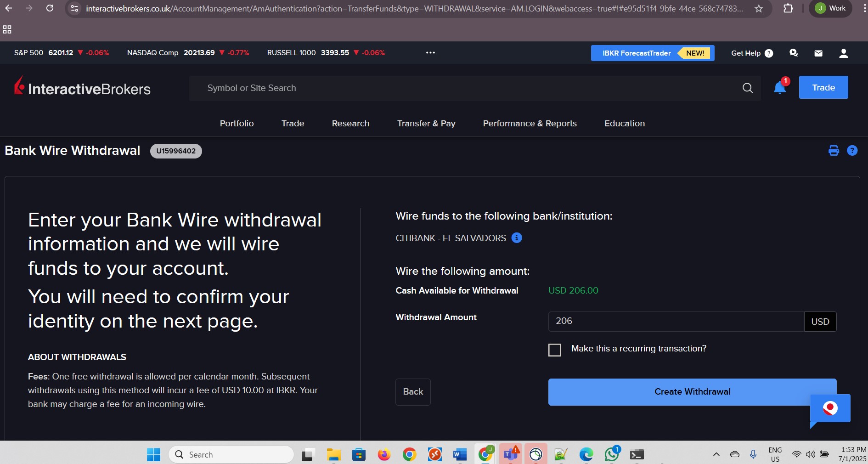868x464 pixels.
Task: Bookmark this page with the star icon
Action: [759, 8]
